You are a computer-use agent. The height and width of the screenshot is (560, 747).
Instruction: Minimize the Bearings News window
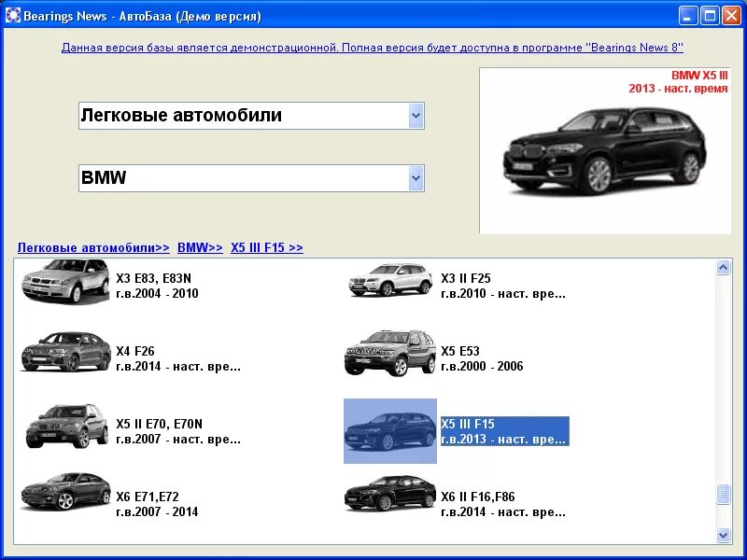coord(687,16)
